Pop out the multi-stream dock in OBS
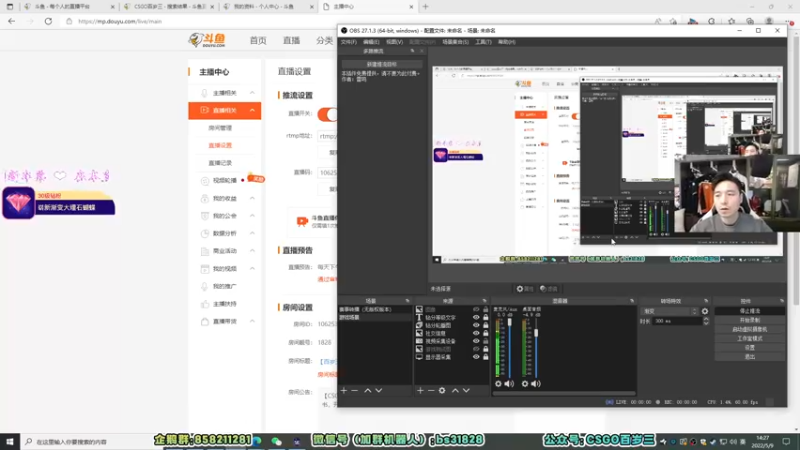Viewport: 800px width, 450px height. click(x=412, y=51)
